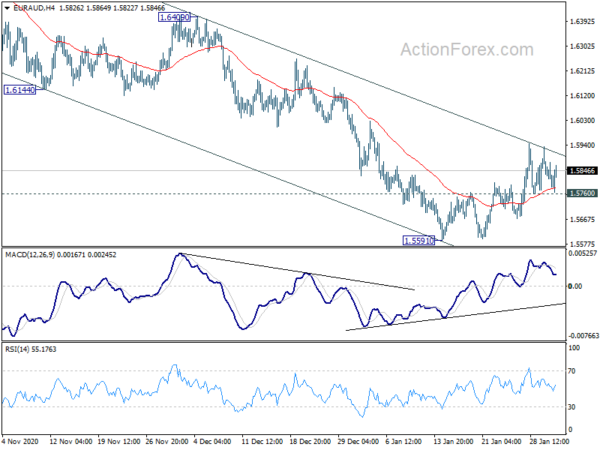Click the 4 Dec 04:00 date label

[213, 442]
